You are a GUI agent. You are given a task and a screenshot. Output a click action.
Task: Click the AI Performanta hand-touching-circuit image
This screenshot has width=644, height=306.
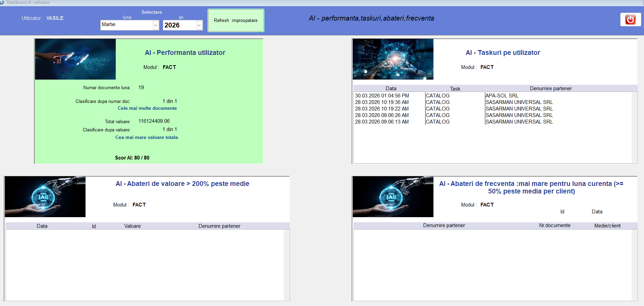(75, 59)
